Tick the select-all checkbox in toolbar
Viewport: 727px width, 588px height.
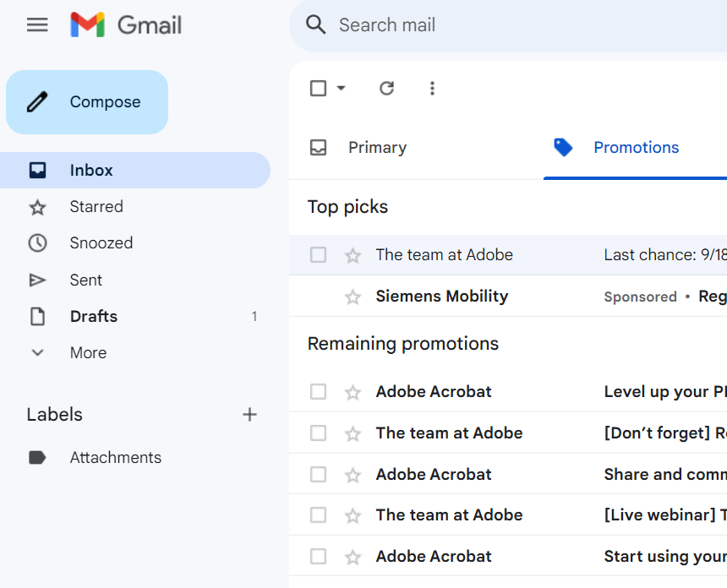[x=318, y=88]
